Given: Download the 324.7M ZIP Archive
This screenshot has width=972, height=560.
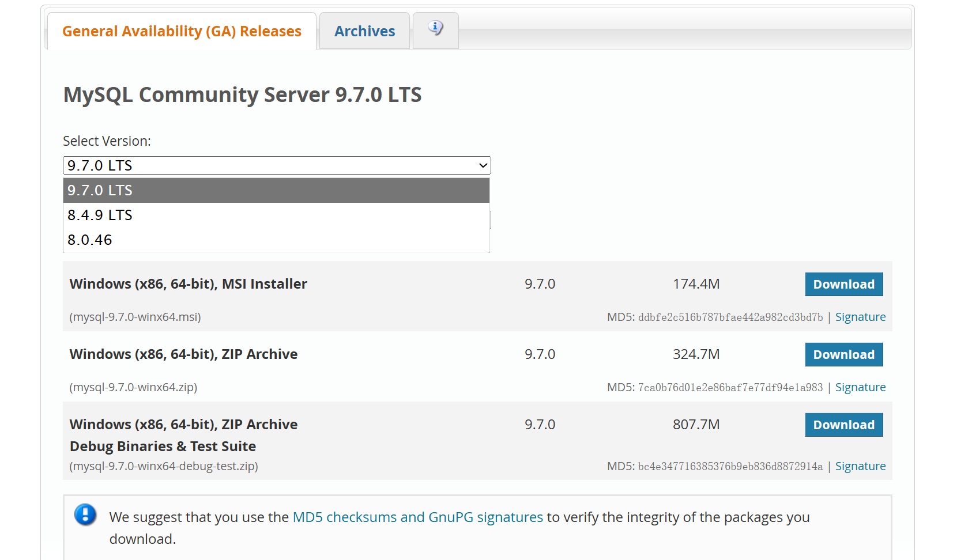Looking at the screenshot, I should click(844, 354).
